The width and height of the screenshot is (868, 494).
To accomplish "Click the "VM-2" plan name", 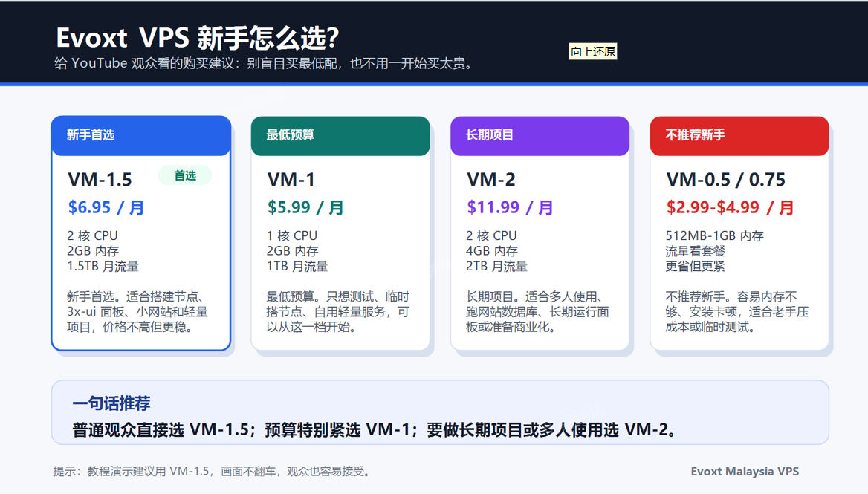I will point(491,179).
